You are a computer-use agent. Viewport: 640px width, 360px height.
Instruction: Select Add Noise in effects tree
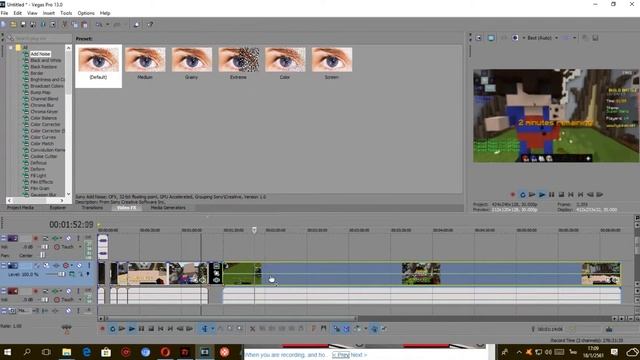pyautogui.click(x=40, y=54)
